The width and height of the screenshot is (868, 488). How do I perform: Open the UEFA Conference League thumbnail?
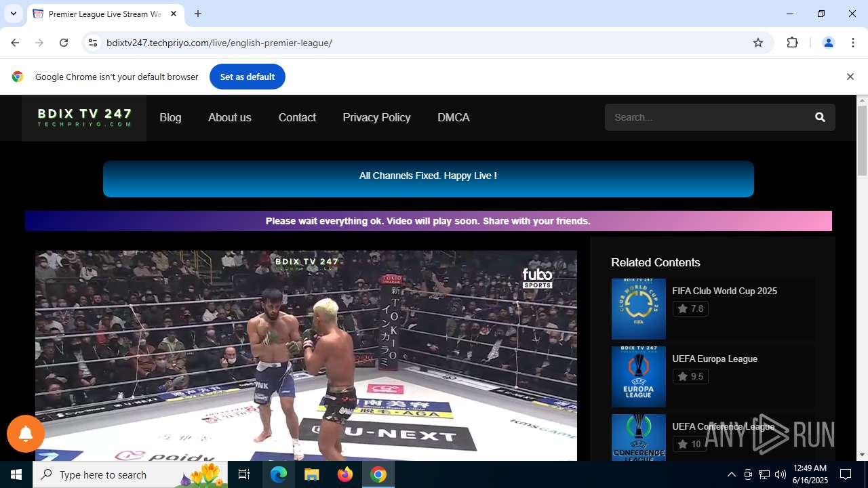[x=638, y=438]
